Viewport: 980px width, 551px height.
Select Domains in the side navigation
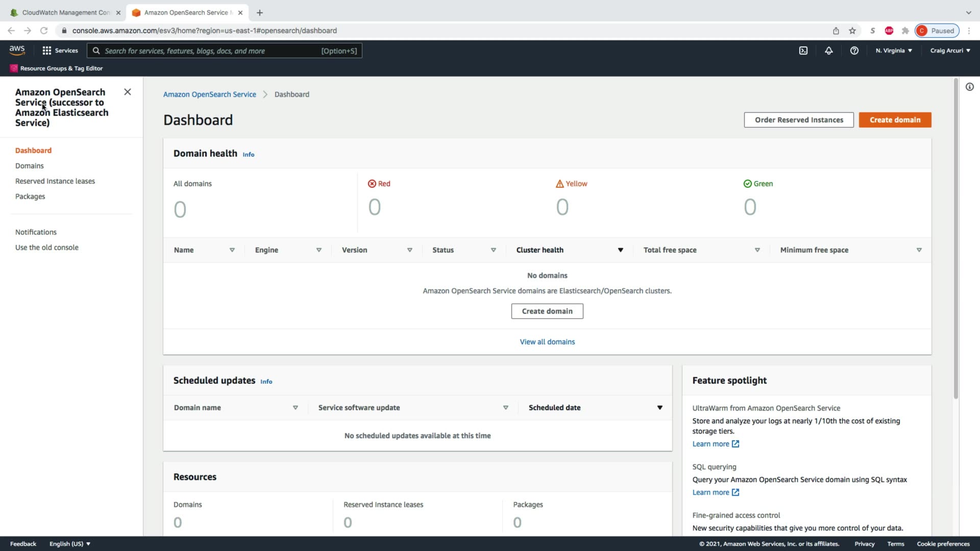(x=30, y=166)
